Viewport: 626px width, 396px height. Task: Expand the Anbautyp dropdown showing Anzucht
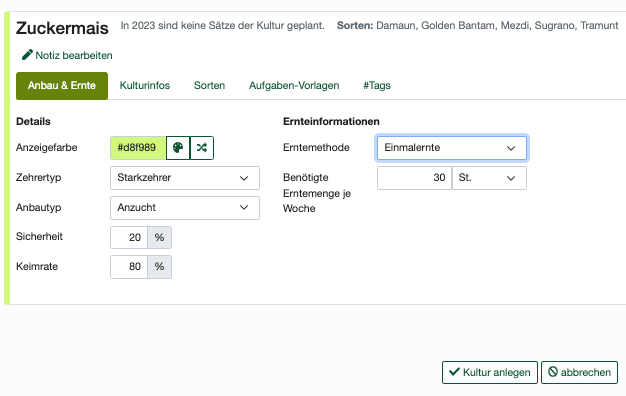(x=185, y=208)
